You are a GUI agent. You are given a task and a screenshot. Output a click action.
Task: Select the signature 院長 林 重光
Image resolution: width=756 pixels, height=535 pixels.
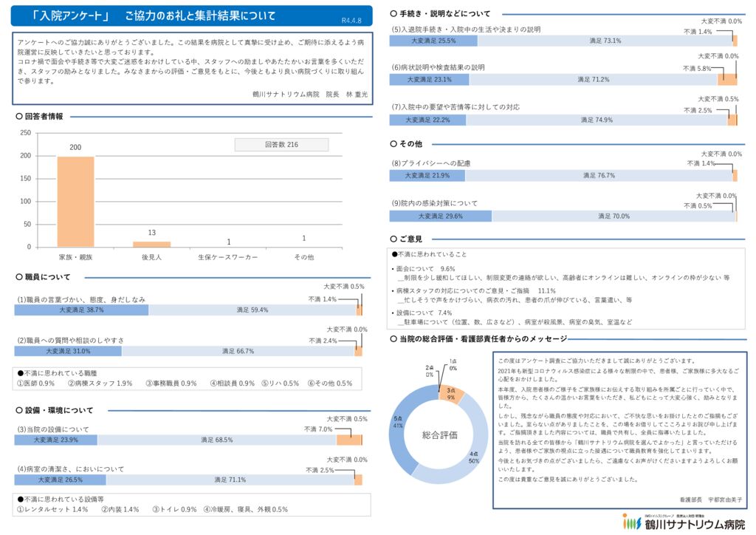tap(347, 95)
